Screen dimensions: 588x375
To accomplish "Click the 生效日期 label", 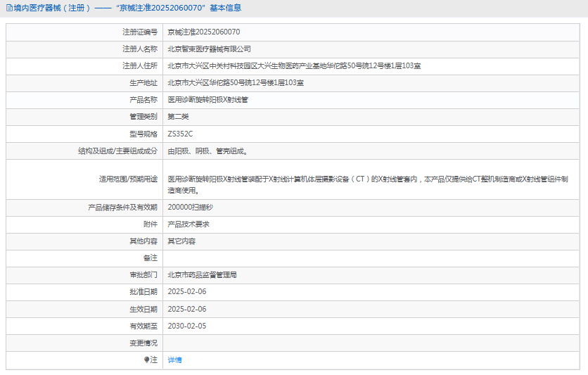I will click(143, 309).
